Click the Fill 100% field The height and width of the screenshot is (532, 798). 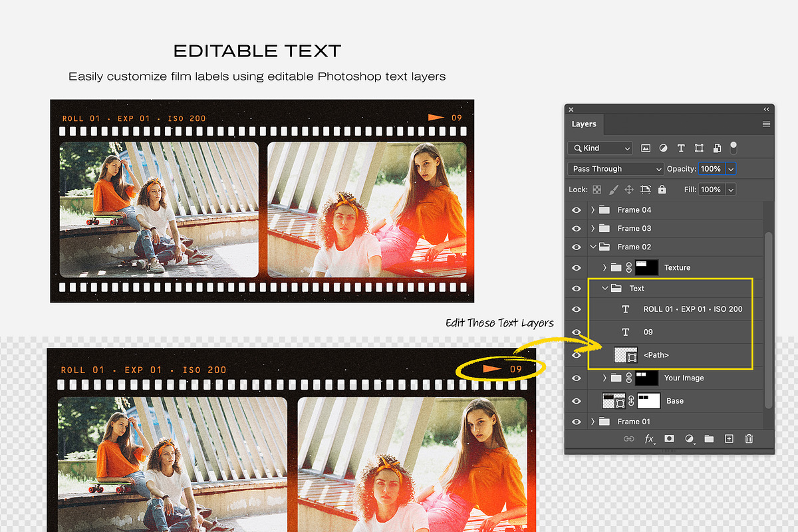[x=711, y=190]
